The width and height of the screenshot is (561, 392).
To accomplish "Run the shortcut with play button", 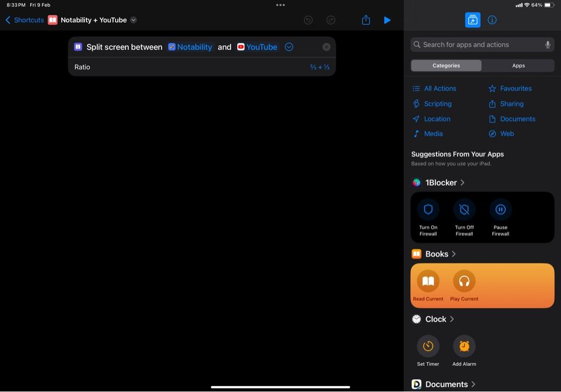I will (387, 20).
